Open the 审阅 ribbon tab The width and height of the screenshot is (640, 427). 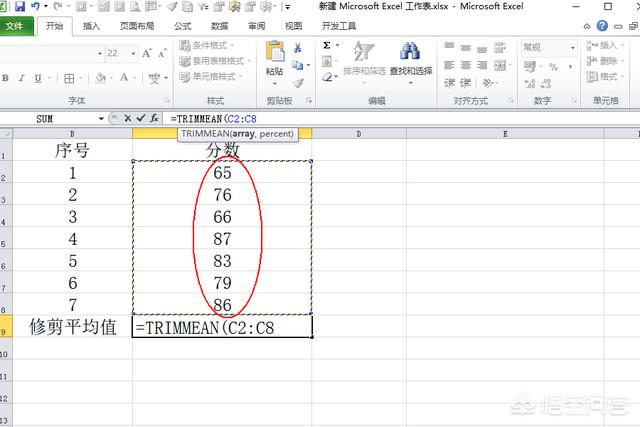click(x=256, y=26)
